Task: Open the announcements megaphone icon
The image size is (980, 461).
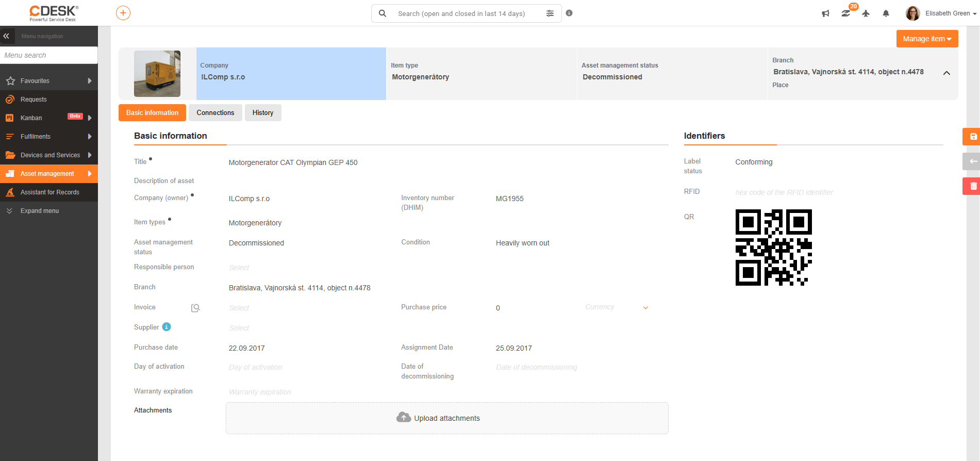Action: 825,13
